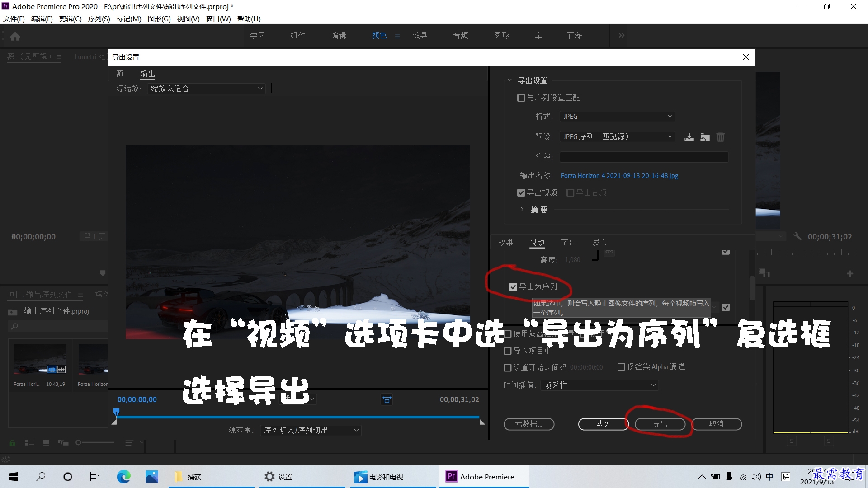Image resolution: width=868 pixels, height=488 pixels.
Task: Toggle match source checkbox beside height
Action: coord(726,252)
